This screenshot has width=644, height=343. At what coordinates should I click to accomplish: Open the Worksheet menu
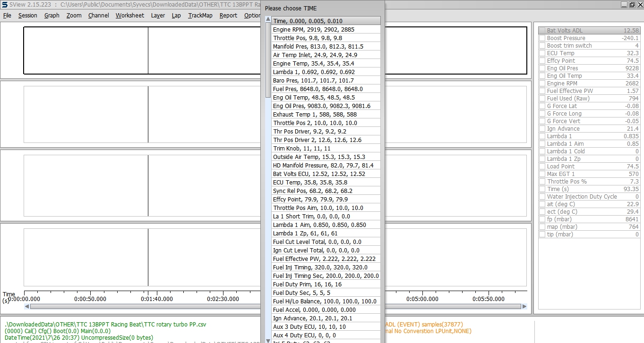pos(129,15)
